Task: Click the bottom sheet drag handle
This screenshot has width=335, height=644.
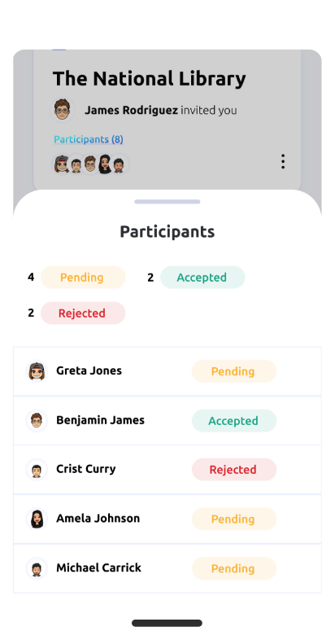Action: pos(167,202)
